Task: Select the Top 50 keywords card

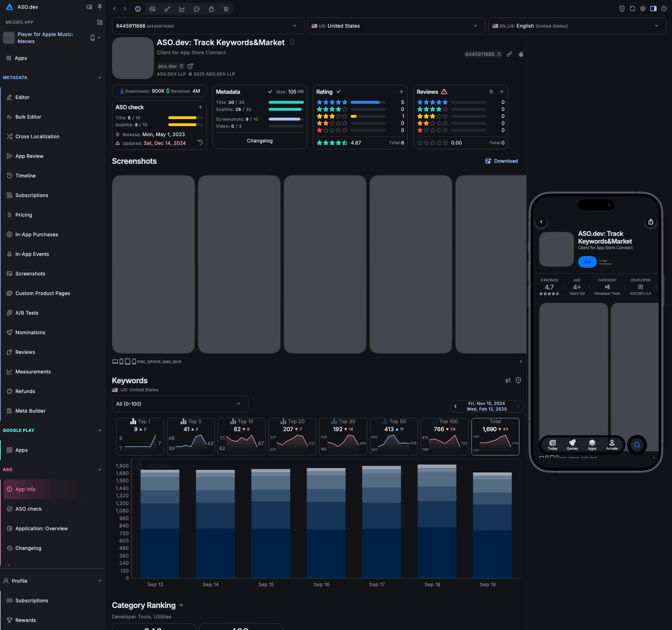Action: (394, 436)
